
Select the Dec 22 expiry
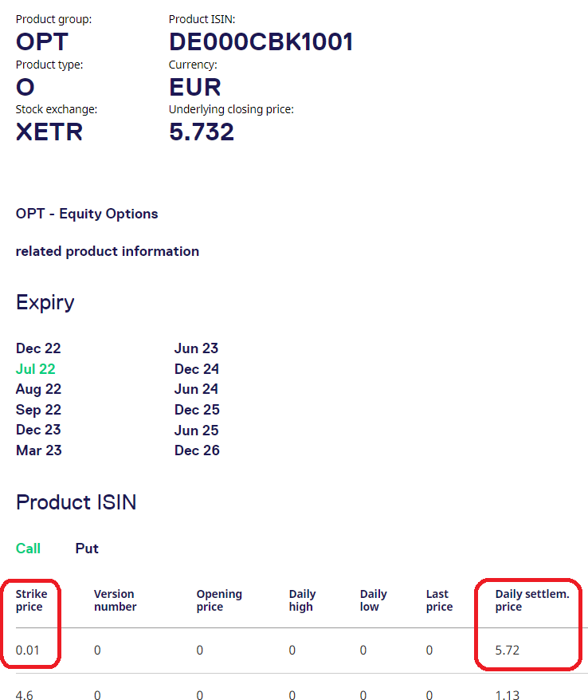(x=38, y=348)
